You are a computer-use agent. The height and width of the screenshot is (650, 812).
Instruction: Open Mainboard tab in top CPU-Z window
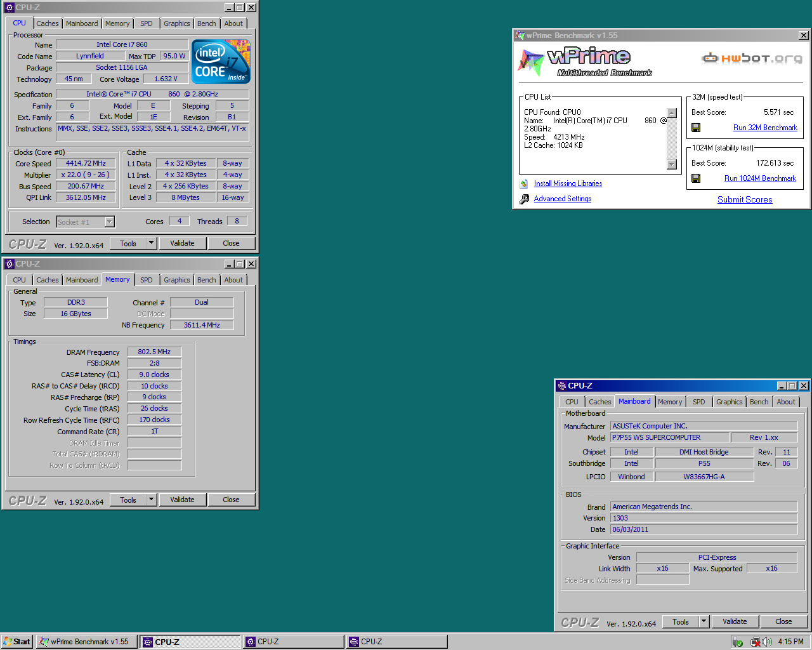tap(82, 23)
